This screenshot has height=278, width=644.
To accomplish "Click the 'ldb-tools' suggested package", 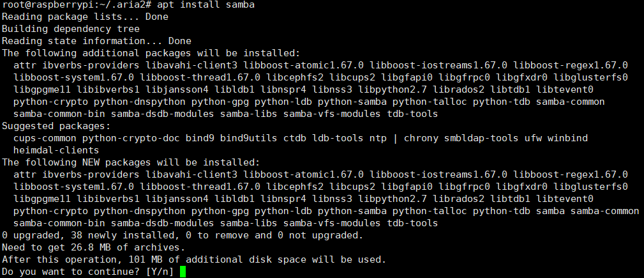I will (x=339, y=138).
